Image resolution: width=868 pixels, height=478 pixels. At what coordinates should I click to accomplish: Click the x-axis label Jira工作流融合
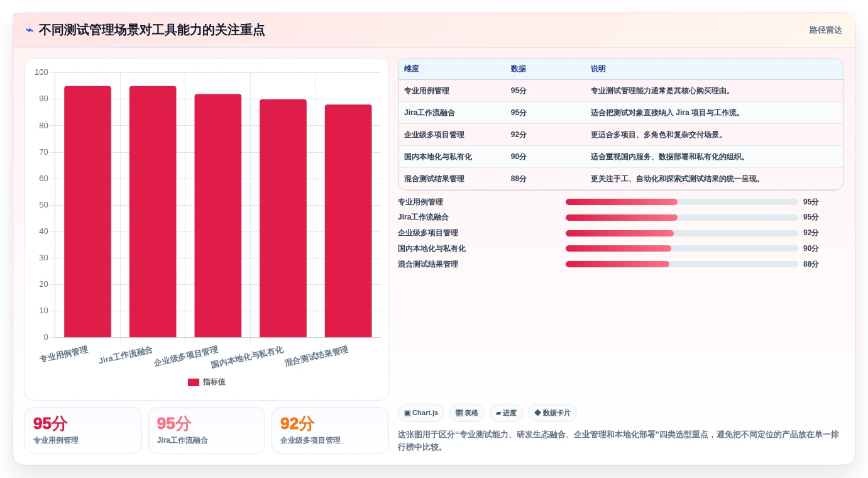pos(126,355)
